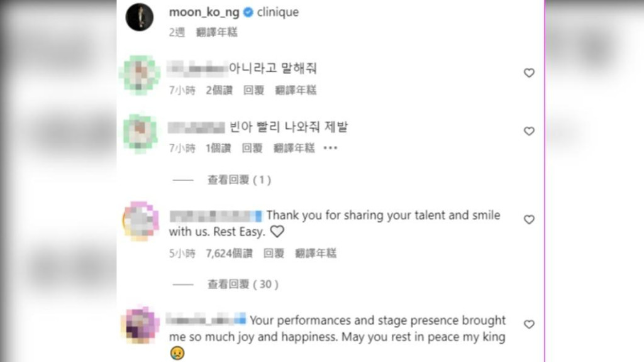Like the '빈아 빨리 나와줘 제발' comment

[529, 131]
